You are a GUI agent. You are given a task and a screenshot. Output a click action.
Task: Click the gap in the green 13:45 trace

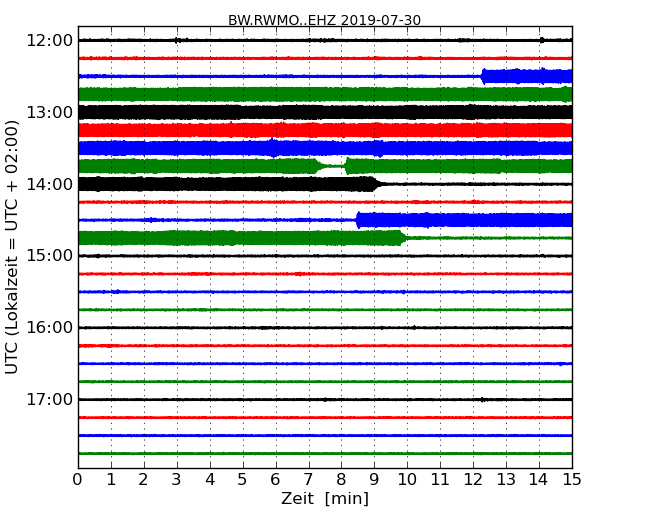point(331,166)
